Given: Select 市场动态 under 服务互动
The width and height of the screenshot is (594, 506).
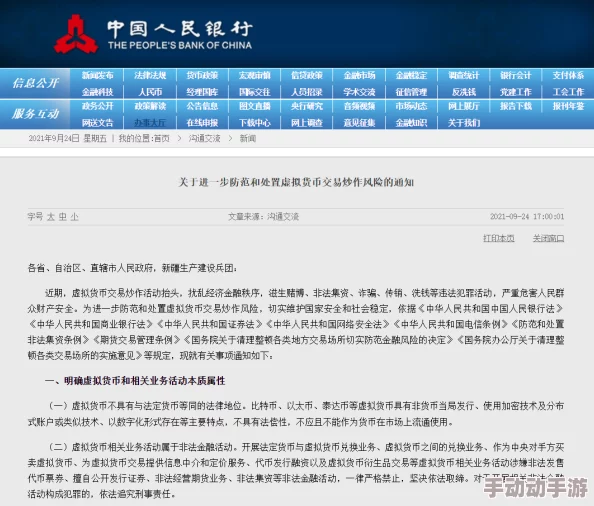Looking at the screenshot, I should pos(411,106).
